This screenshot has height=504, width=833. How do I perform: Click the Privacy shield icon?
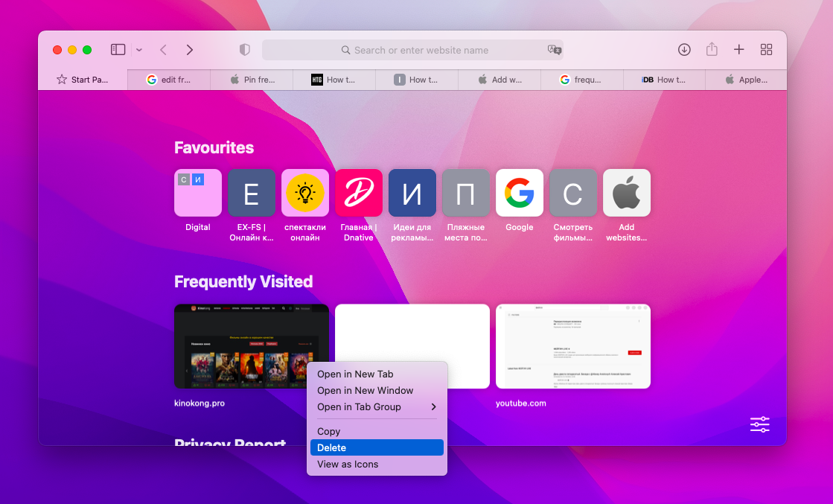[243, 49]
